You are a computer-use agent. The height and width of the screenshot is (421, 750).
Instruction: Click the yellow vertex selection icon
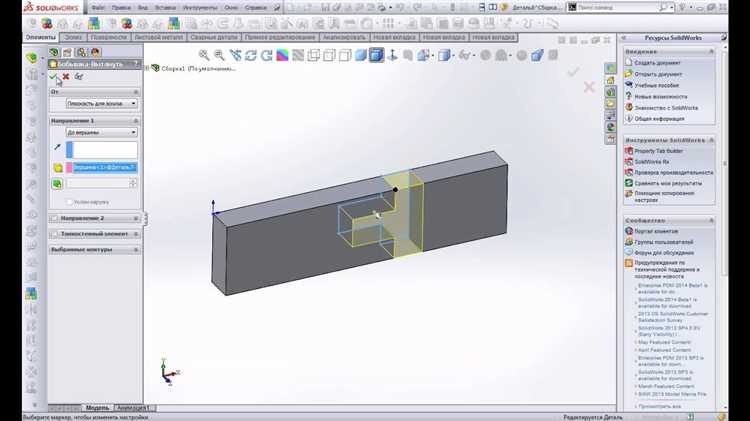click(x=58, y=168)
